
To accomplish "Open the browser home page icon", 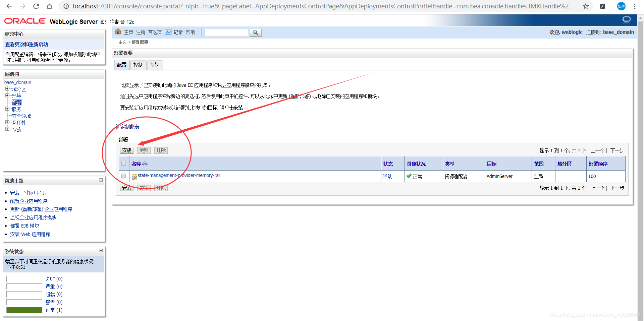I will (49, 6).
